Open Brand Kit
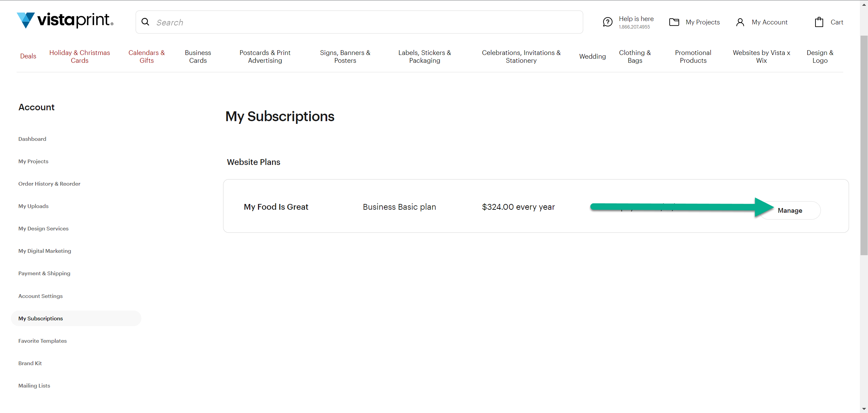 30,363
